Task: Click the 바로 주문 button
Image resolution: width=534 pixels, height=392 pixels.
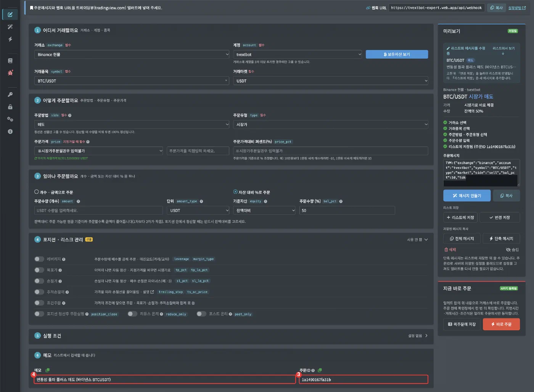Action: 502,324
